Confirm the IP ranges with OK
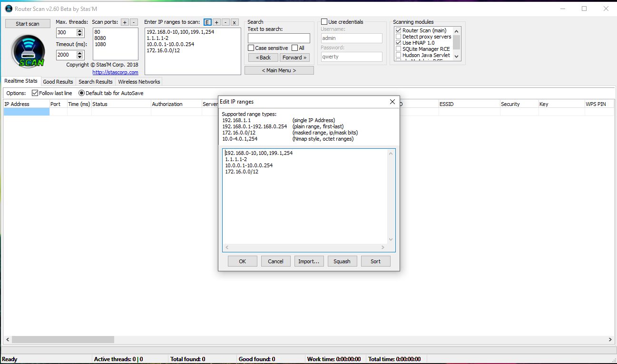This screenshot has height=364, width=617. pos(243,261)
